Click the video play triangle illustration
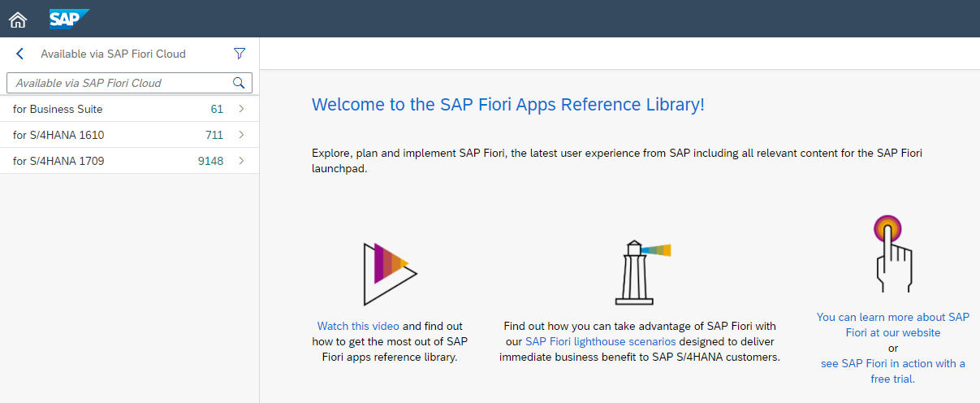Viewport: 980px width, 403px height. click(x=391, y=274)
